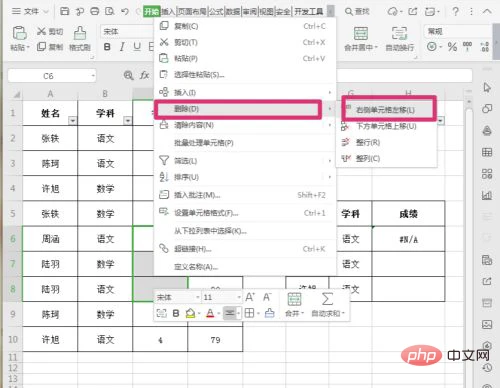The height and width of the screenshot is (388, 500).
Task: Open the filter dropdown on 姓名 header
Action: (72, 120)
